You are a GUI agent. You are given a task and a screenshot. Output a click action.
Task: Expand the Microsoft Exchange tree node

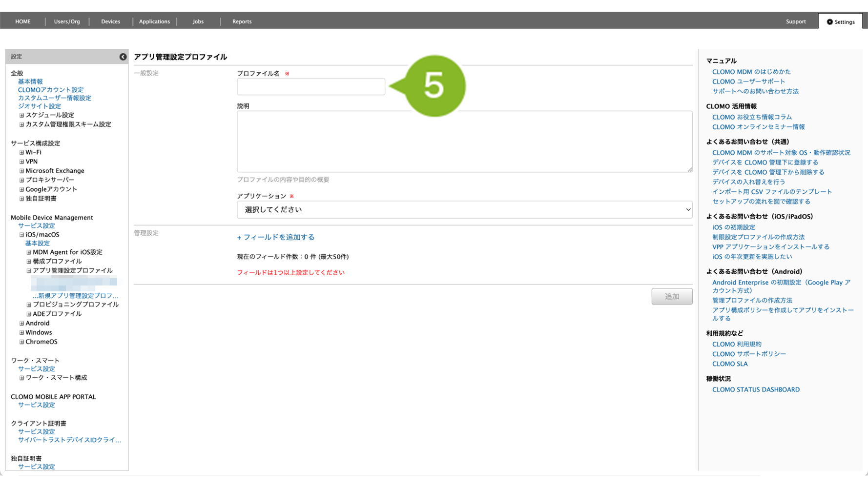point(21,171)
